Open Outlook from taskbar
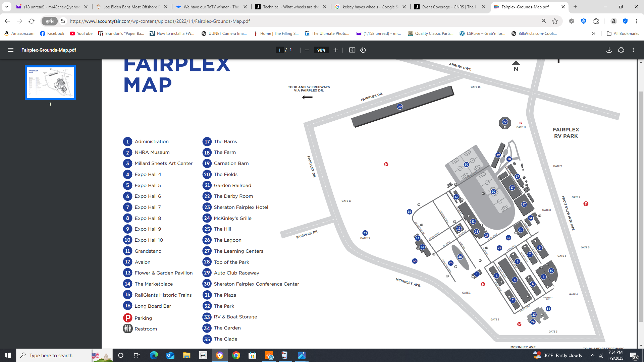The width and height of the screenshot is (644, 362). pos(170,355)
